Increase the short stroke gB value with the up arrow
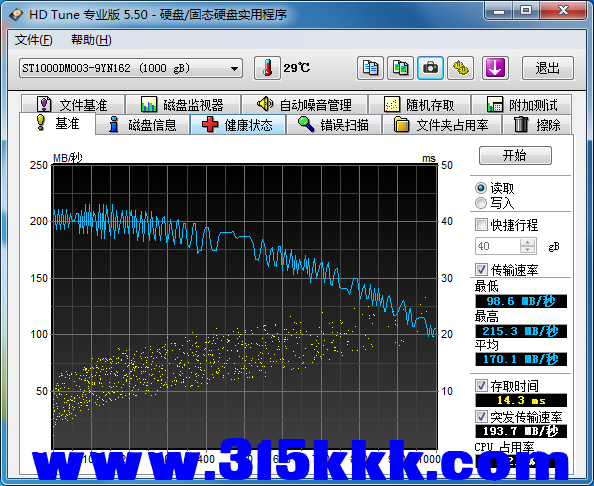 pos(527,242)
